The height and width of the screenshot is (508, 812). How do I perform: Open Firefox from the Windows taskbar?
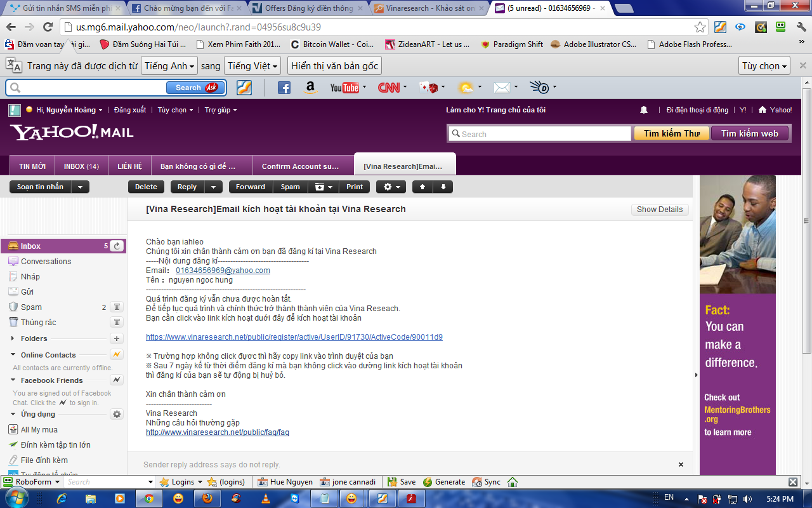207,498
